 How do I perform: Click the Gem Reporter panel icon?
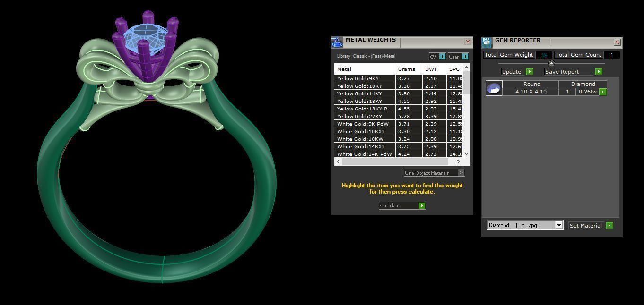click(x=487, y=42)
